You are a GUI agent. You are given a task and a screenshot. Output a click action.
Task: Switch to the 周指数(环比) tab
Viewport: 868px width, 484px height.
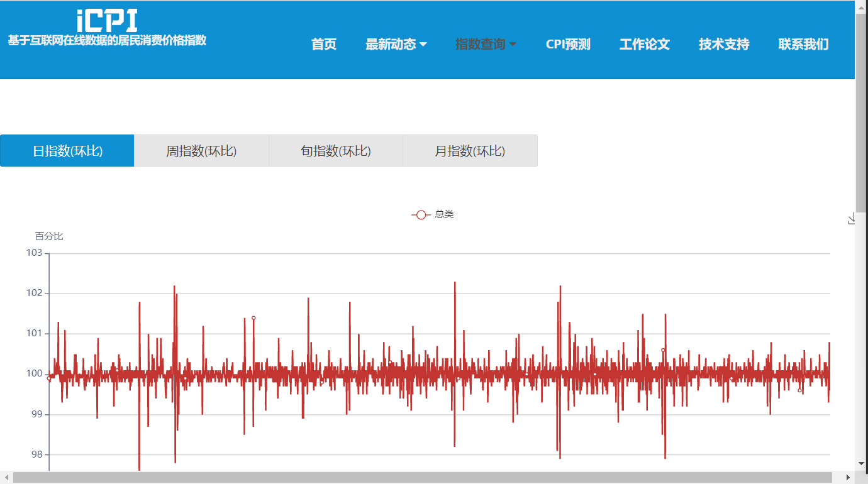(x=201, y=151)
